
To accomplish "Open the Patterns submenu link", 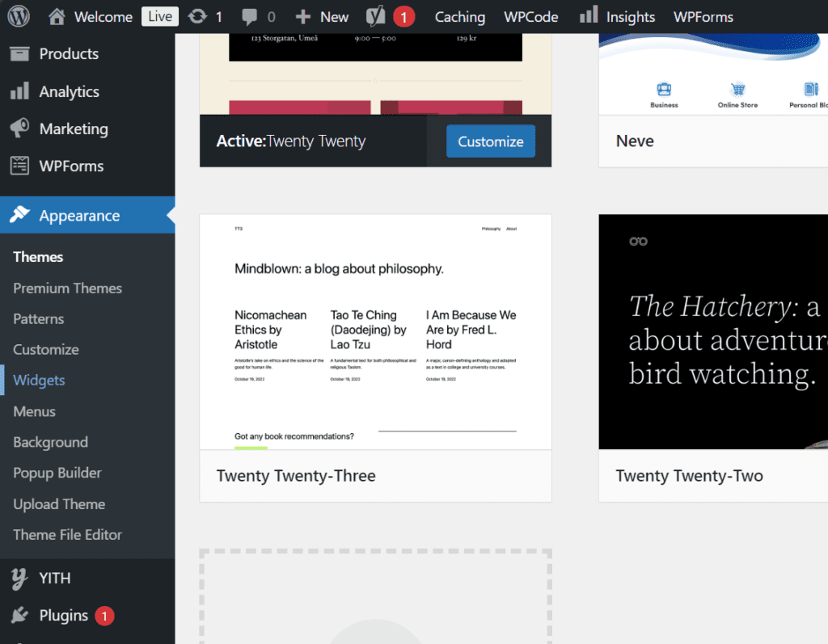I will (x=39, y=319).
